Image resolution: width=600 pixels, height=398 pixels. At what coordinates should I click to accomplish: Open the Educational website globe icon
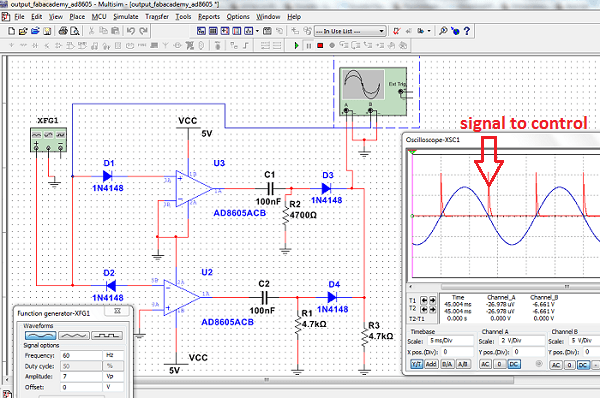click(x=455, y=31)
